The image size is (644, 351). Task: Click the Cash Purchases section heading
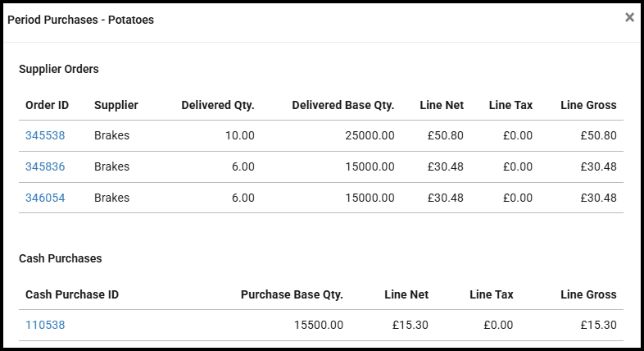(61, 258)
